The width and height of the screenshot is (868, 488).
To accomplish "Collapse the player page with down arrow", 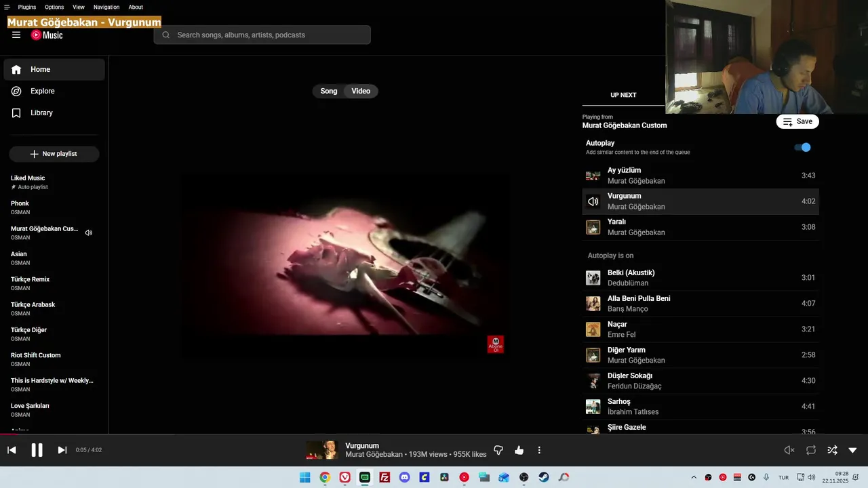I will pyautogui.click(x=852, y=450).
